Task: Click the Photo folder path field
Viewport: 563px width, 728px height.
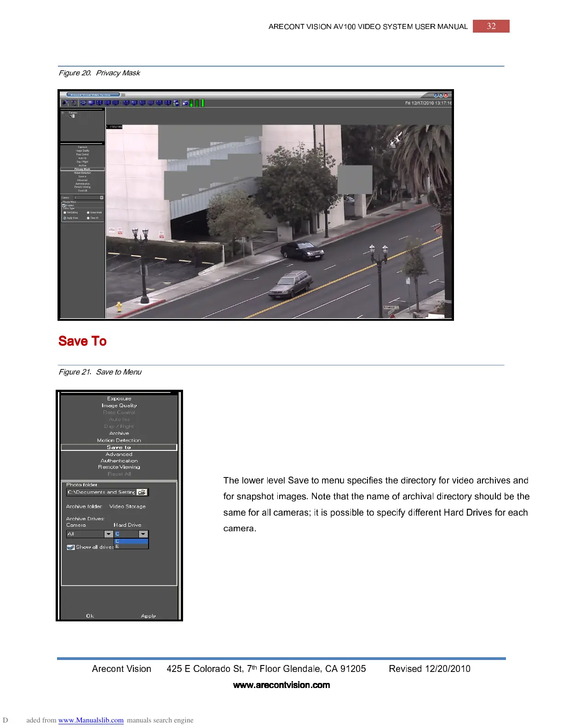Action: click(x=102, y=492)
